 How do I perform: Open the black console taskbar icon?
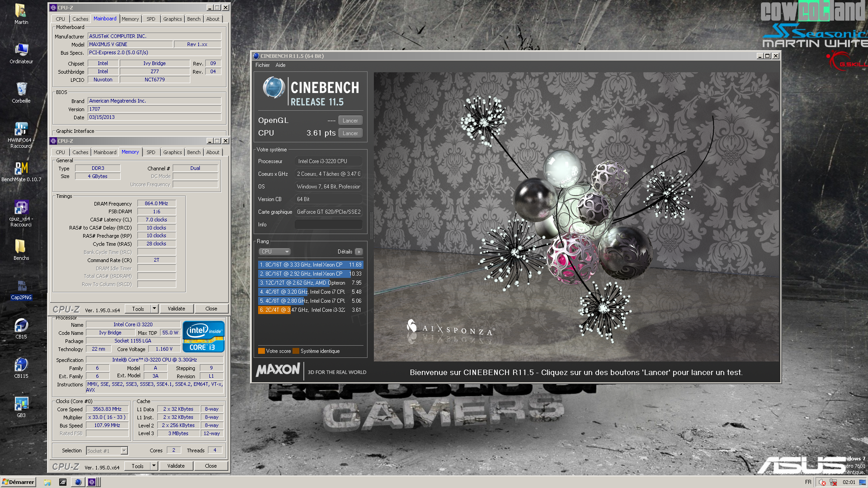pos(63,482)
